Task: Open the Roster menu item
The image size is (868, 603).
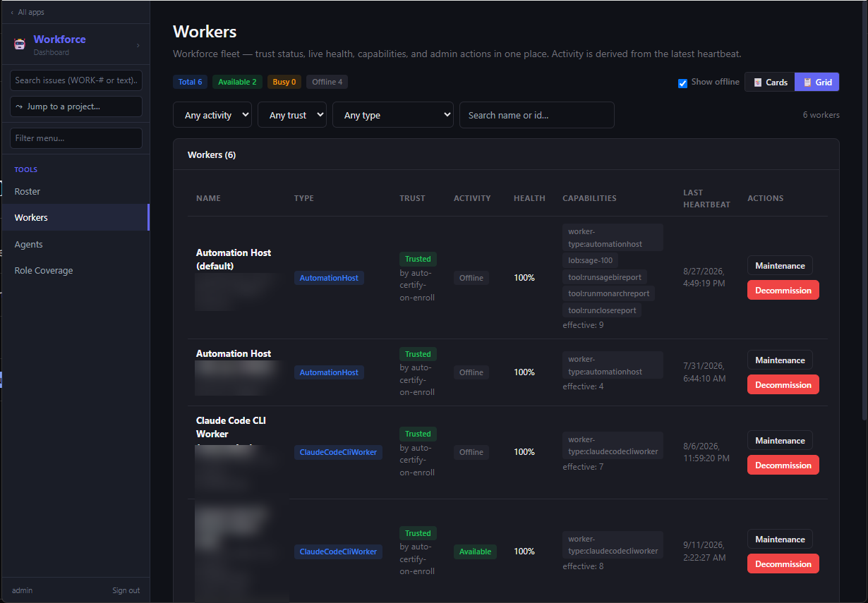Action: tap(75, 192)
